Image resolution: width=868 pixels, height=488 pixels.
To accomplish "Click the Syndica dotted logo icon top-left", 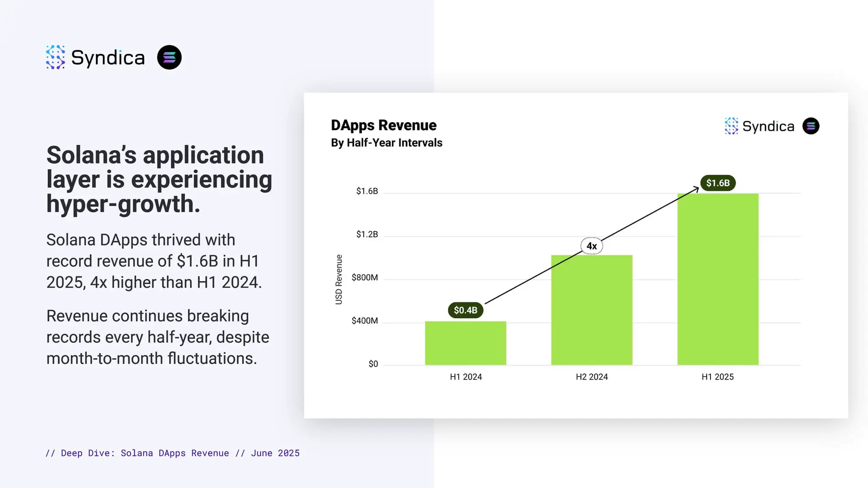I will 56,57.
